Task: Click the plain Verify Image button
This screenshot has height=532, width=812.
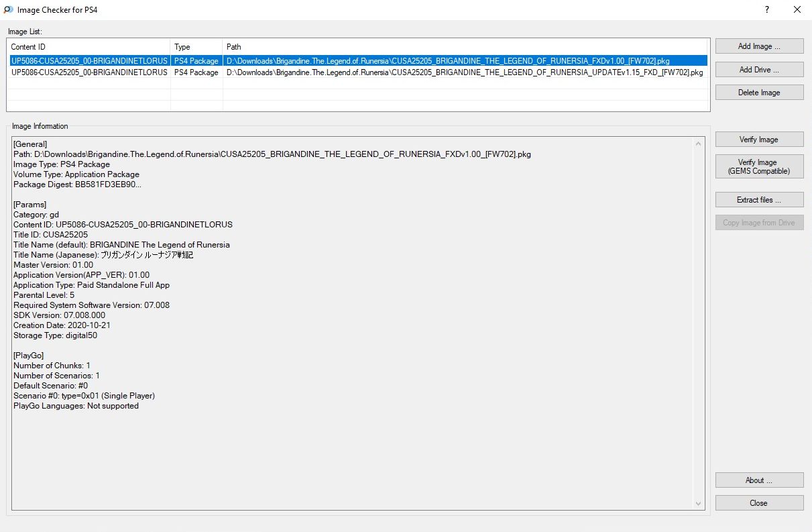Action: pyautogui.click(x=759, y=140)
